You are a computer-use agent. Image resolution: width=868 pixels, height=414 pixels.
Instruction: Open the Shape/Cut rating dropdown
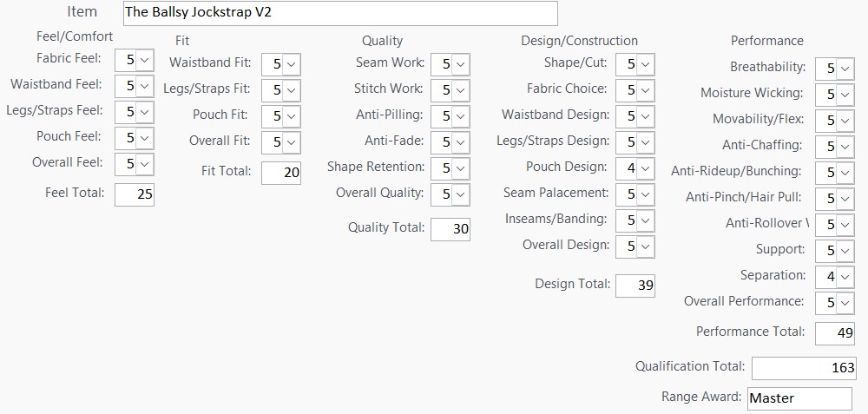click(645, 64)
